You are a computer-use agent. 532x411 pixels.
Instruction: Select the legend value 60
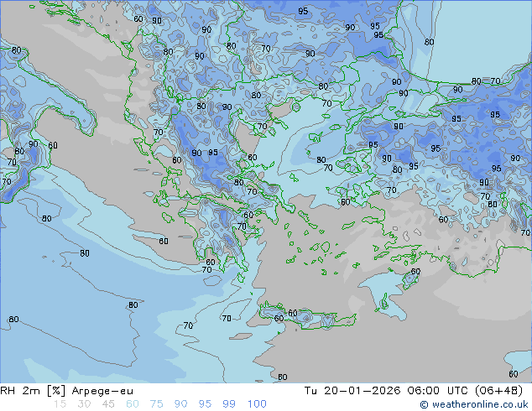[x=133, y=404]
